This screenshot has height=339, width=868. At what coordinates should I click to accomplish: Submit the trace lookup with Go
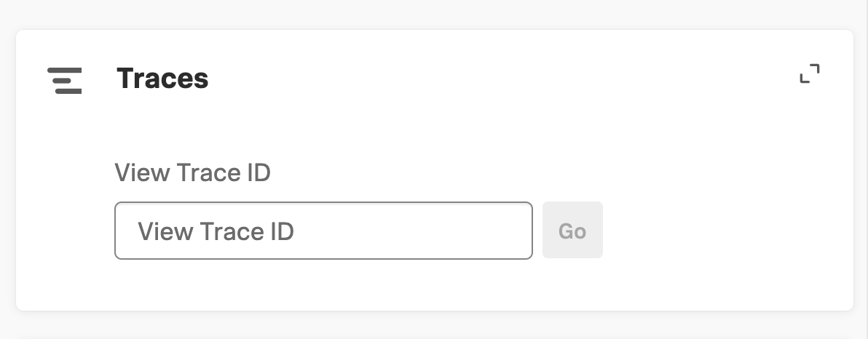point(572,231)
